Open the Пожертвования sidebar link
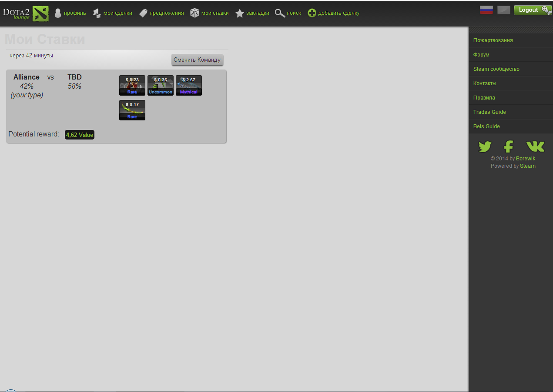The height and width of the screenshot is (392, 553). coord(493,40)
